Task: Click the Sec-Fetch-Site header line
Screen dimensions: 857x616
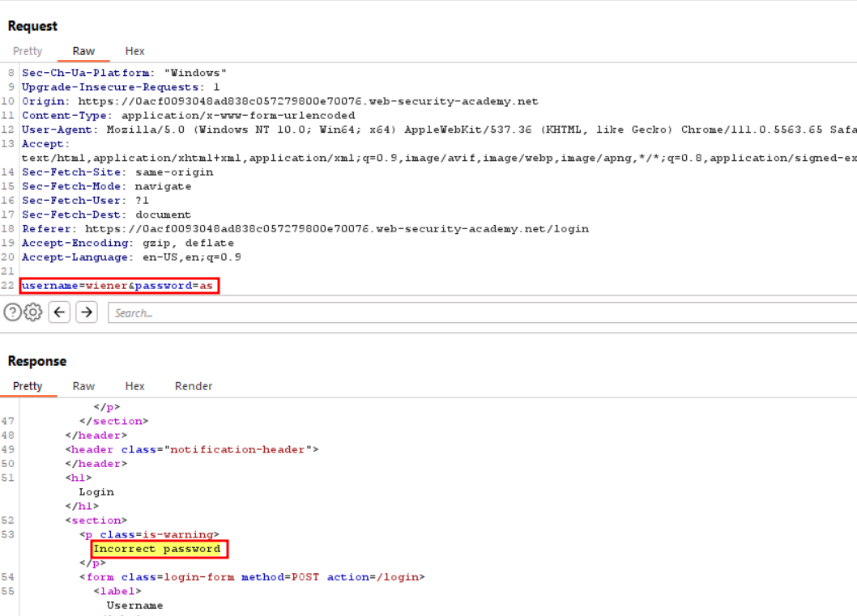Action: click(117, 172)
